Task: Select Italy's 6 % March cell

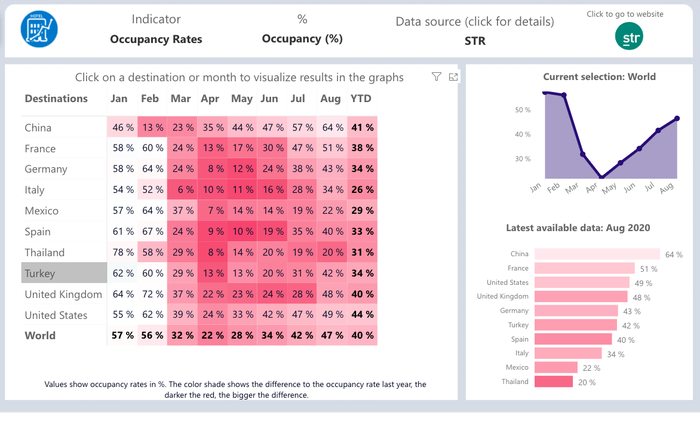Action: (x=182, y=189)
